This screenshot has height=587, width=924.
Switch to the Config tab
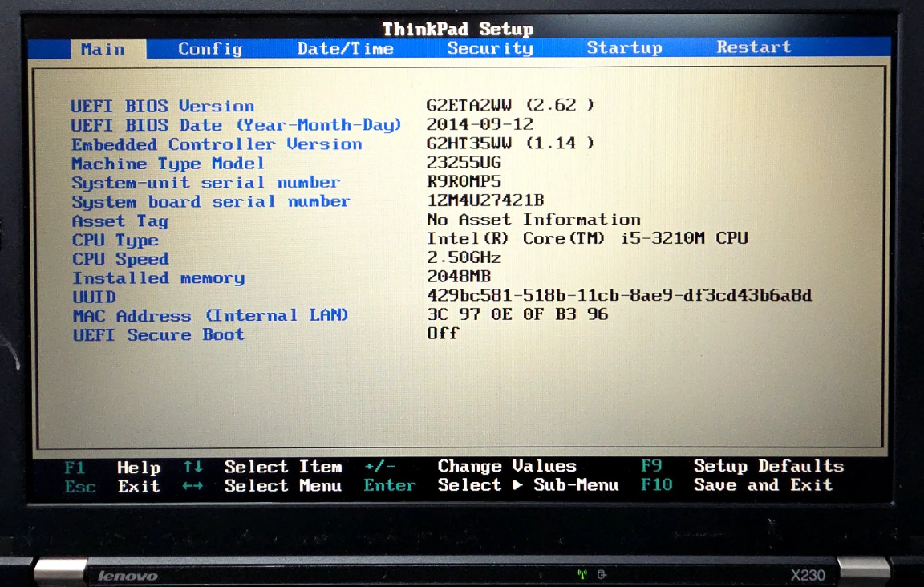pos(210,49)
